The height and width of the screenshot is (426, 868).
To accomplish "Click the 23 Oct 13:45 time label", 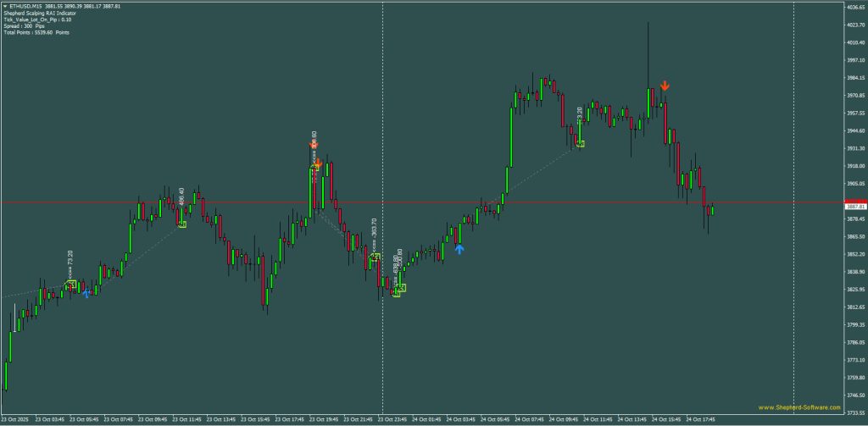I will (x=223, y=419).
